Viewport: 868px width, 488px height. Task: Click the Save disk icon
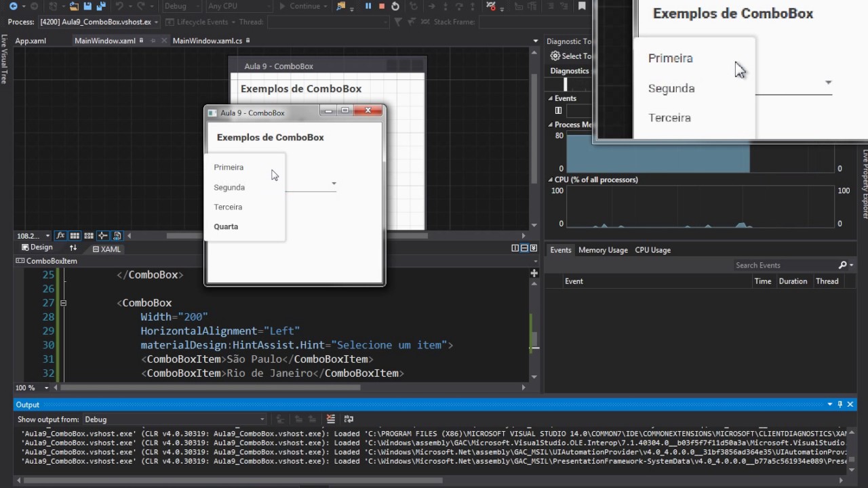coord(87,6)
